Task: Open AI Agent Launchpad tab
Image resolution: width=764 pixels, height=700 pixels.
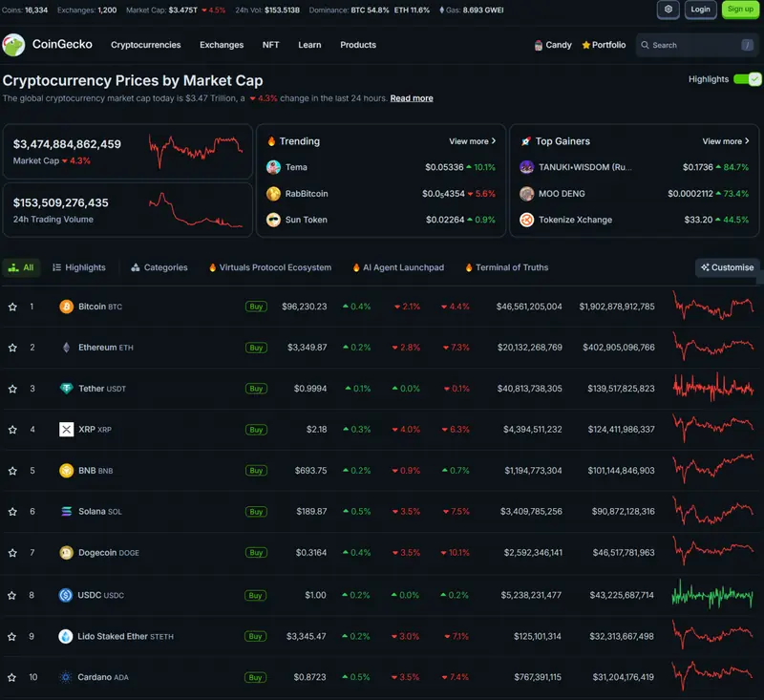Action: [398, 267]
